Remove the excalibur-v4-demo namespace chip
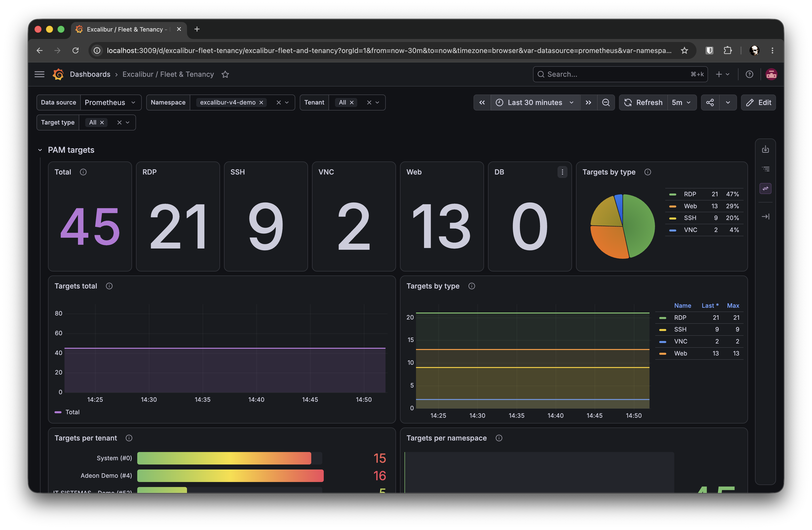Screen dimensions: 812x530 point(261,102)
